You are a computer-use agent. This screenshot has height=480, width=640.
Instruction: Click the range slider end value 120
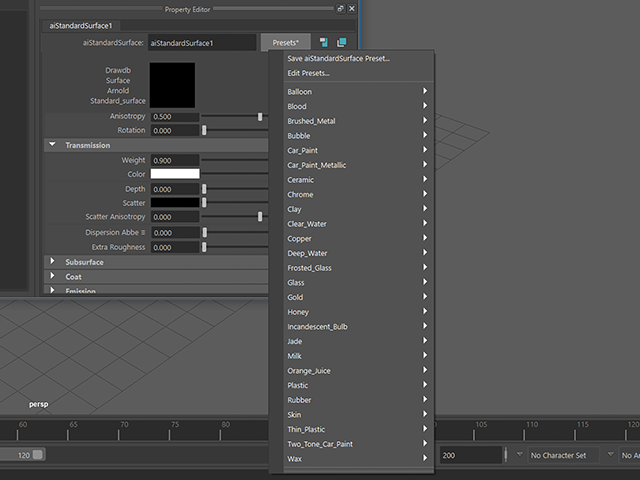pos(24,455)
